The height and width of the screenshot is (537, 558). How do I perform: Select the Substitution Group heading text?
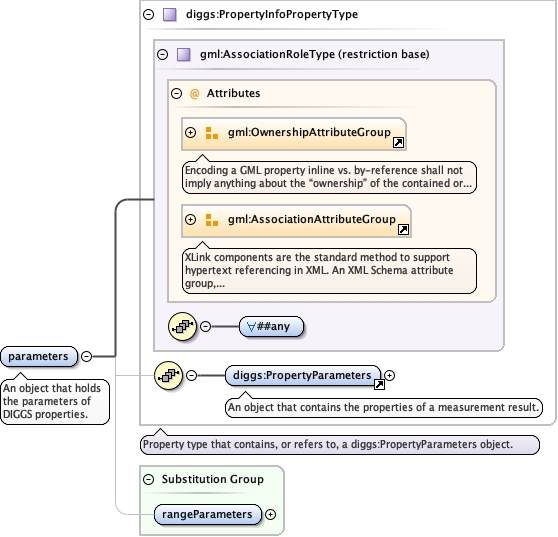[213, 479]
